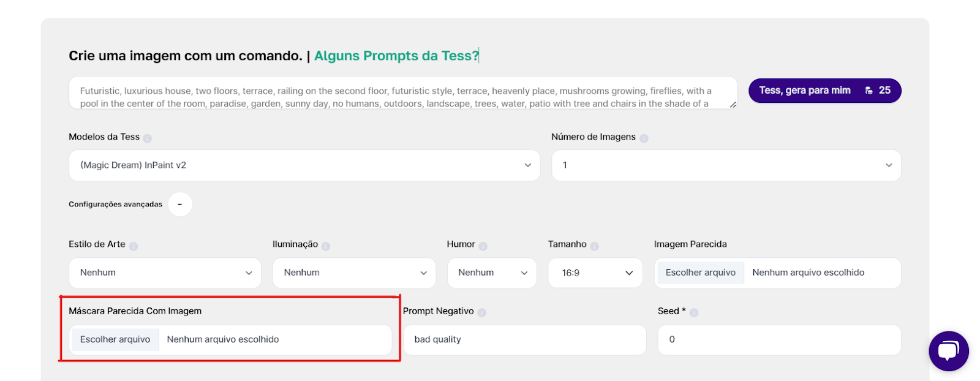The image size is (980, 381).
Task: Click info icon next to Prompt Negativo
Action: [x=482, y=312]
